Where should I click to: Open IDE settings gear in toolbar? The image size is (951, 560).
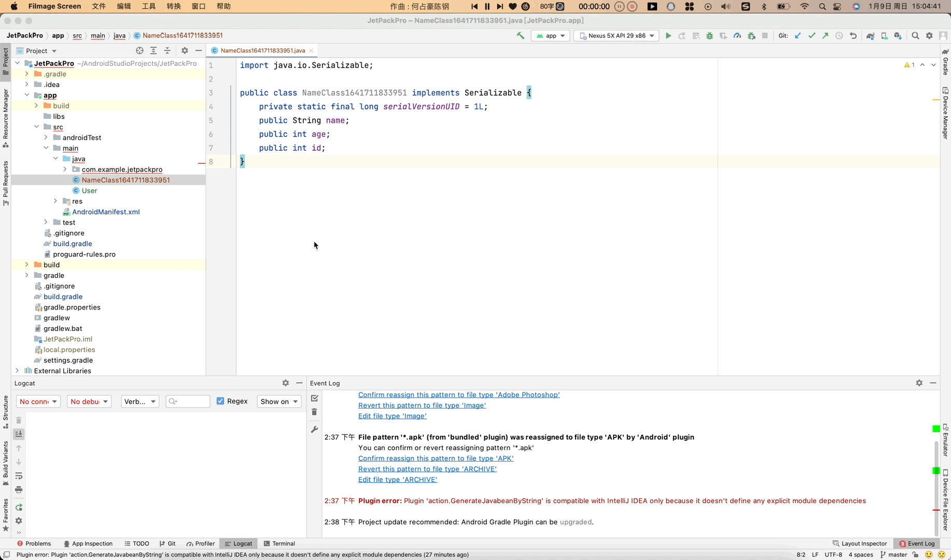click(929, 36)
